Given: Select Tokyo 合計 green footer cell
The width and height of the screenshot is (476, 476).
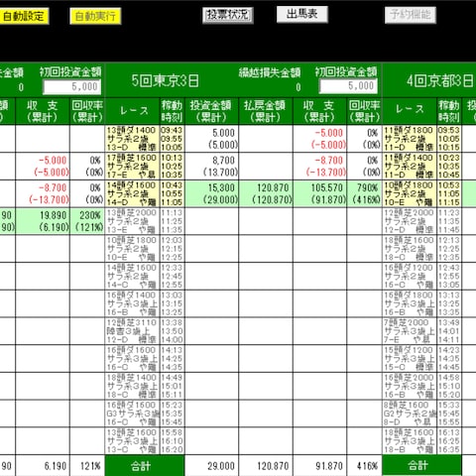Looking at the screenshot, I should coord(145,466).
